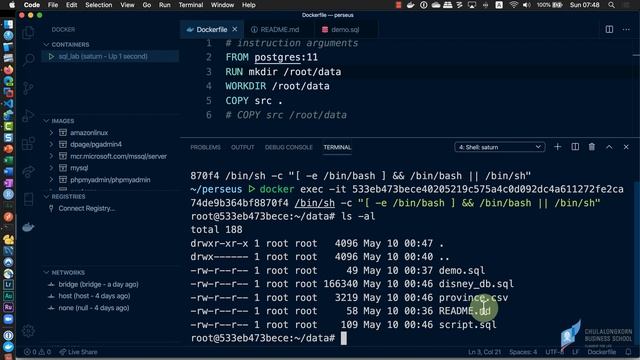
Task: Open Lightroom from the Dock
Action: coord(8,284)
